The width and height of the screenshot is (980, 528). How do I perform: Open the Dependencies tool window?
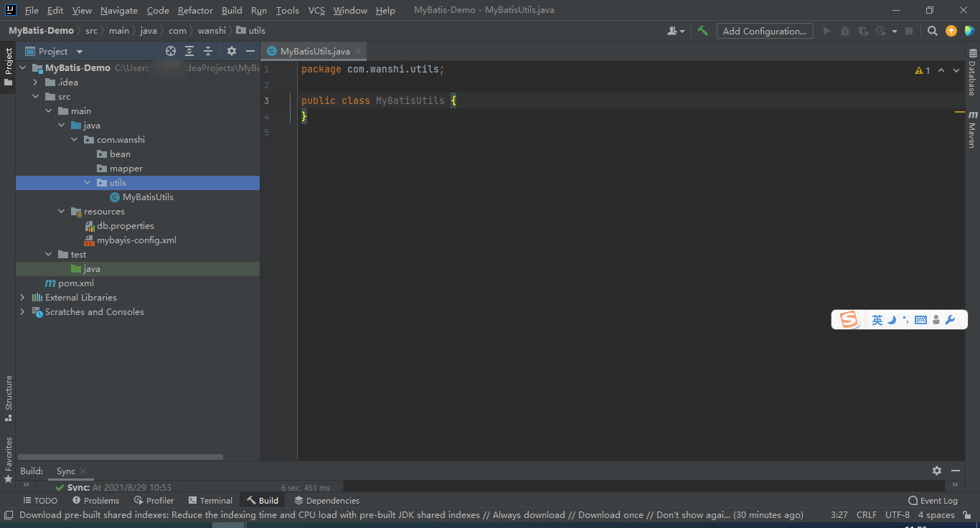tap(326, 501)
